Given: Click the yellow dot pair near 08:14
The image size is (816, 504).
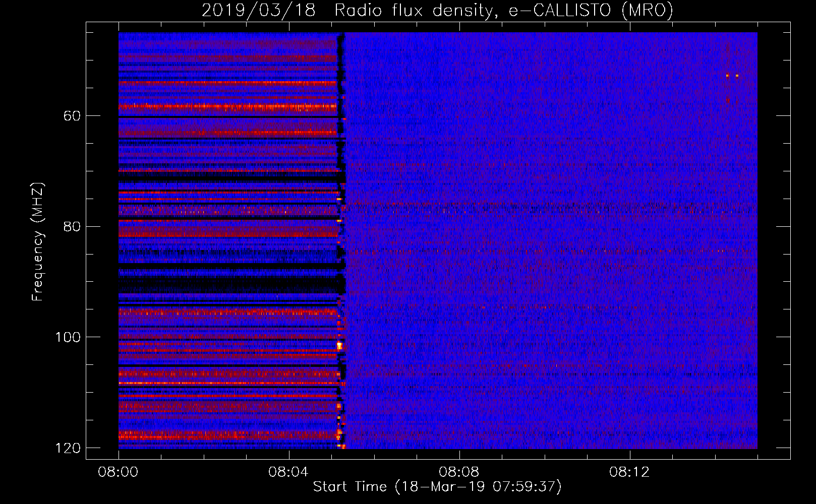Looking at the screenshot, I should 732,76.
